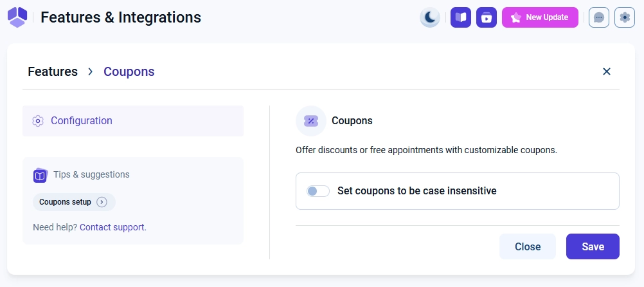Click the Tips & suggestions book icon
Viewport: 644px width, 287px height.
click(40, 175)
